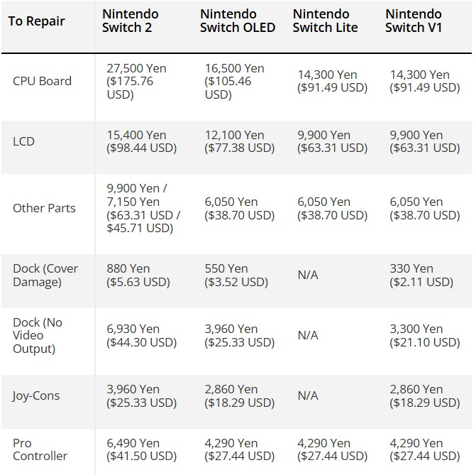Click the To Repair column header

[36, 21]
